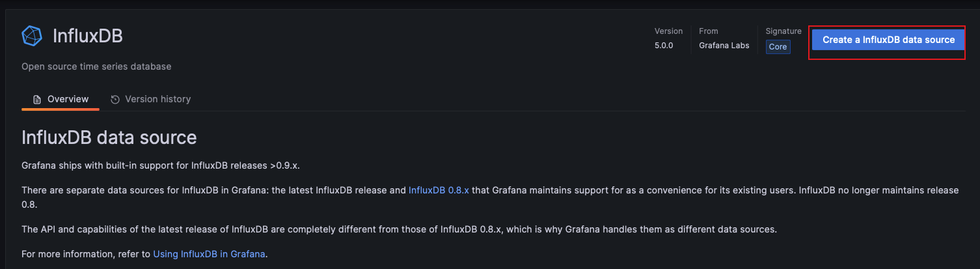Switch to the Overview tab
Screen dimensions: 980x269
coord(68,99)
